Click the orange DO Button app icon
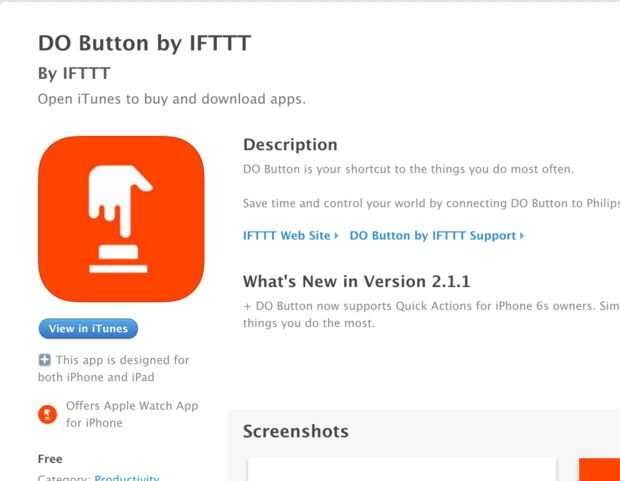This screenshot has height=481, width=620. 121,219
